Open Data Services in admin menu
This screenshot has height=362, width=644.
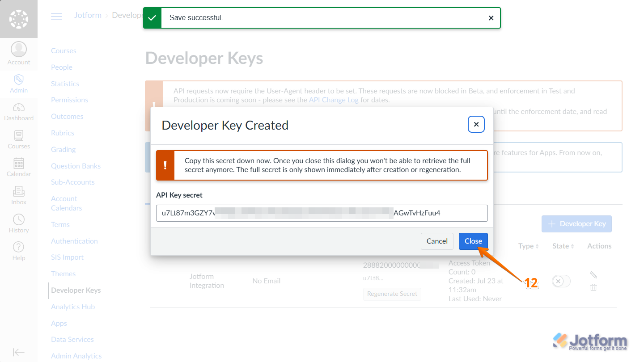pos(72,340)
